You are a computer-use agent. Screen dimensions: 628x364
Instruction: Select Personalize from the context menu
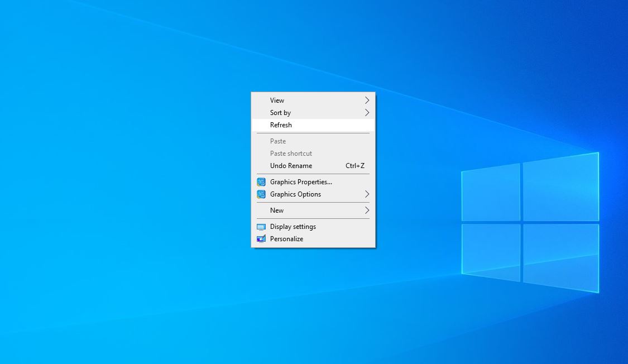[313, 238]
